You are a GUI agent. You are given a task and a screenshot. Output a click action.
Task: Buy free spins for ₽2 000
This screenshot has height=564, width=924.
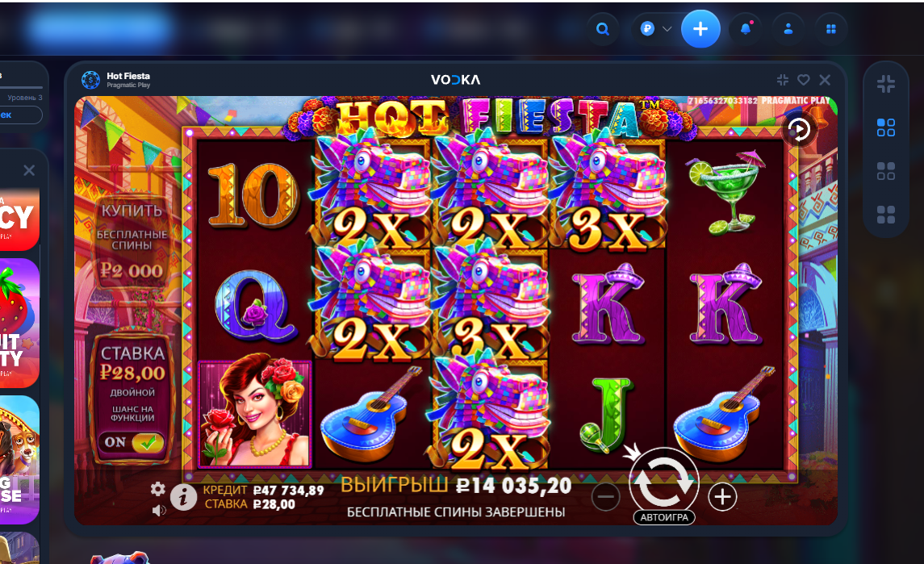click(x=132, y=241)
